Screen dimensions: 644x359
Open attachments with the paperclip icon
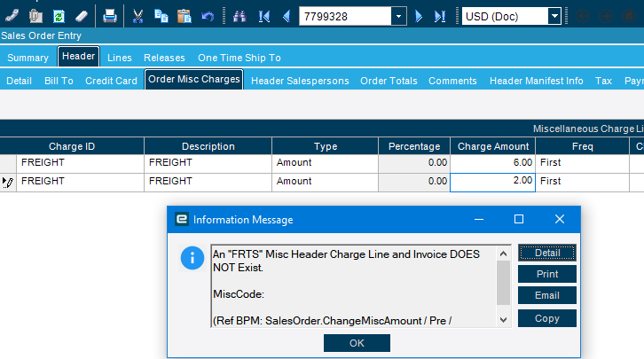pos(35,17)
